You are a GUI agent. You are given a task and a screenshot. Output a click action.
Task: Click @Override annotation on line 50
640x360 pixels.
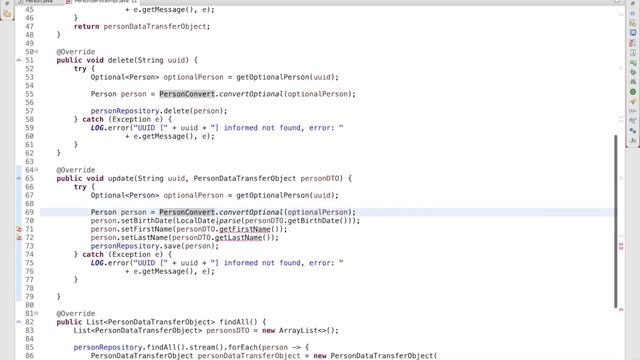[76, 52]
